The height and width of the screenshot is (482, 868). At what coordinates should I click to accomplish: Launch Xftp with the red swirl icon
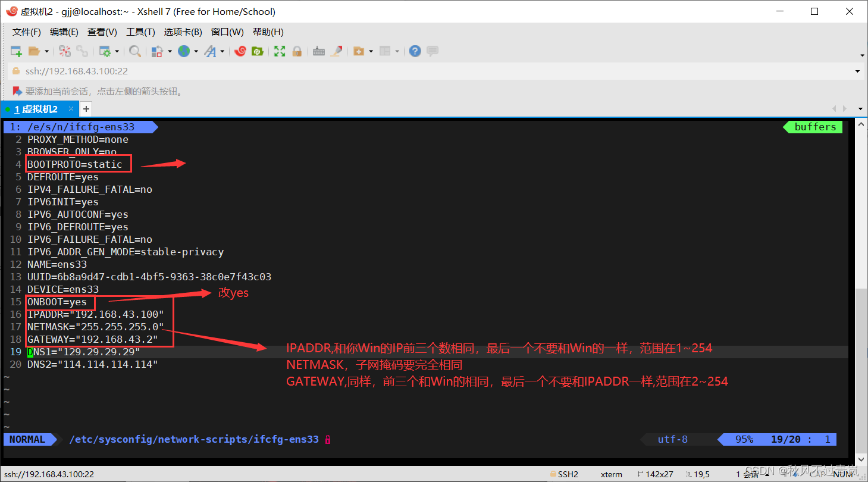tap(240, 51)
